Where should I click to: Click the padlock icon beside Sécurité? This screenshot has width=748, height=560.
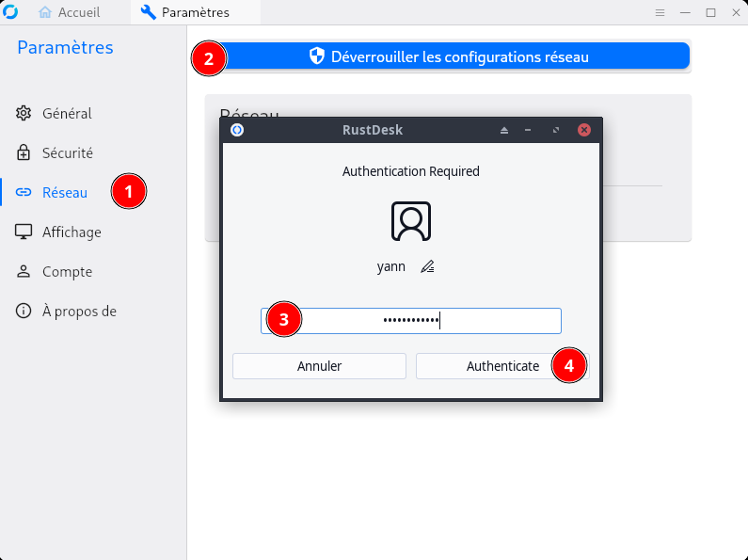(x=24, y=152)
